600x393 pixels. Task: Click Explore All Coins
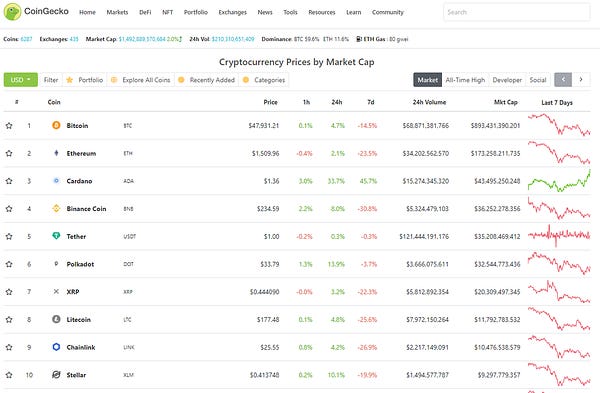(x=140, y=80)
